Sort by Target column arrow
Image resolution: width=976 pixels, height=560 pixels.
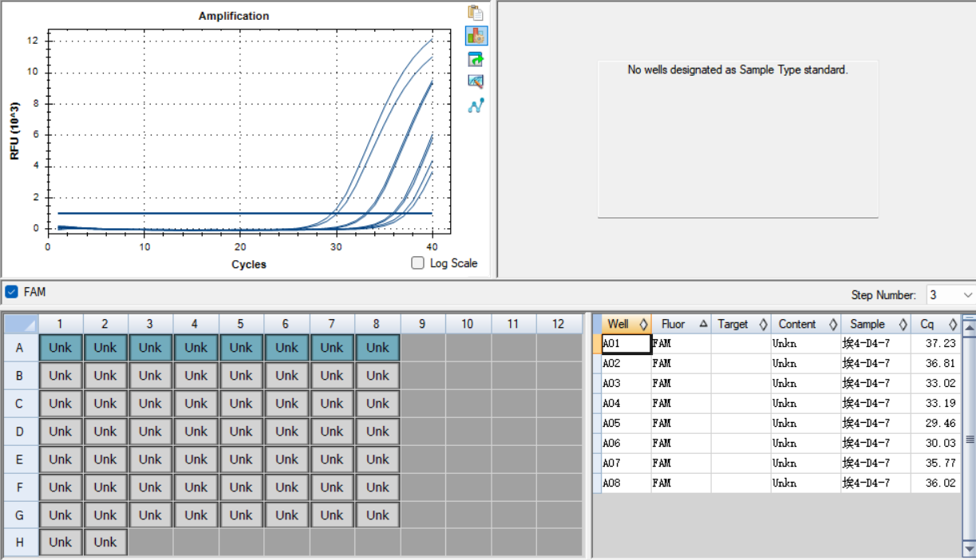763,325
